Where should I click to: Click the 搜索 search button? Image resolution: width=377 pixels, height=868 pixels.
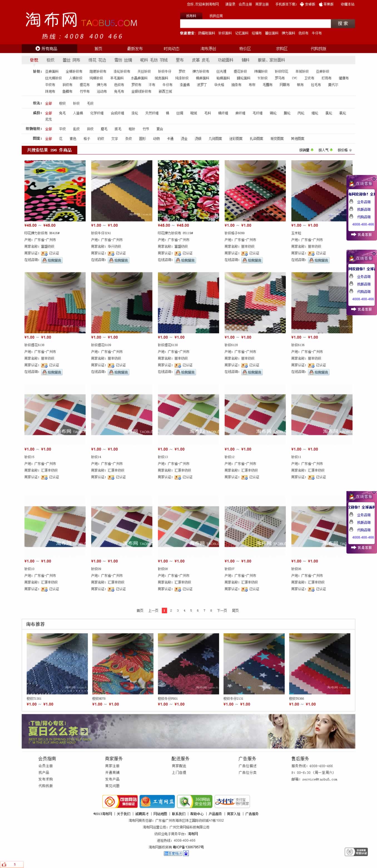pyautogui.click(x=343, y=24)
